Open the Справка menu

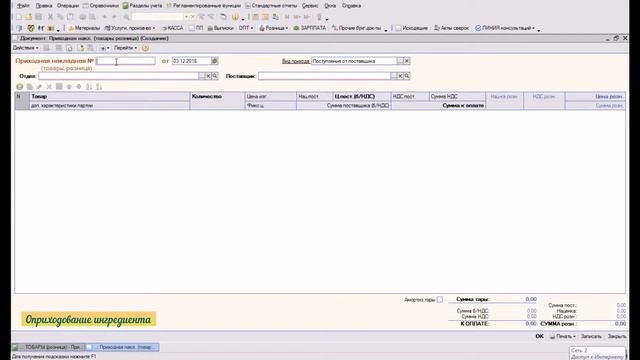[x=351, y=6]
